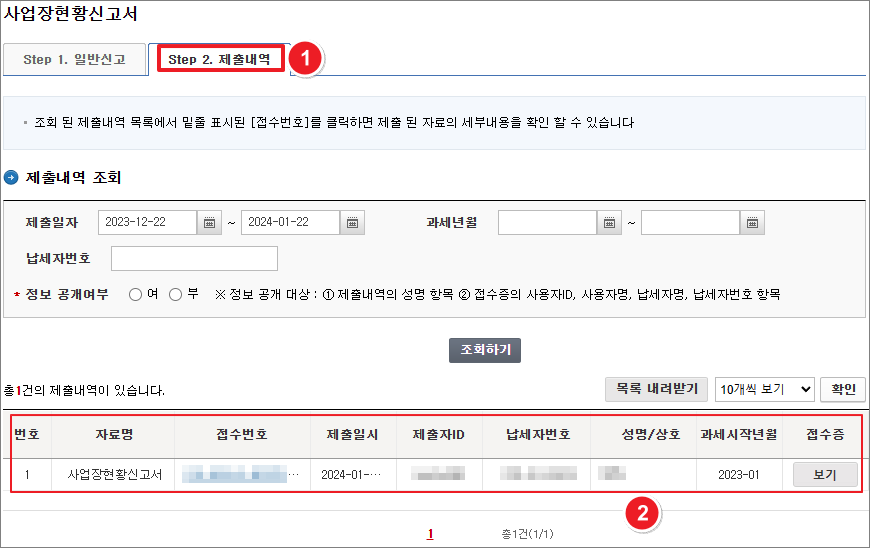
Task: Select the 여 radio button
Action: (136, 295)
